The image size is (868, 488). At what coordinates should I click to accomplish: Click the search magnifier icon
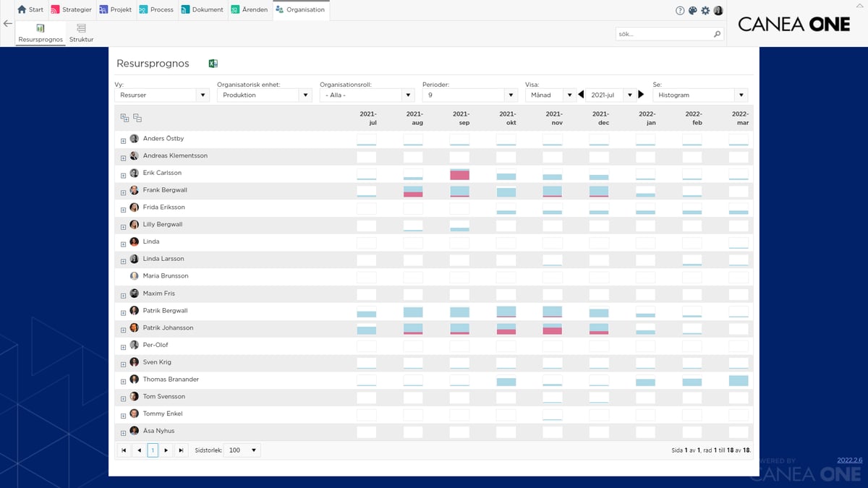click(717, 34)
